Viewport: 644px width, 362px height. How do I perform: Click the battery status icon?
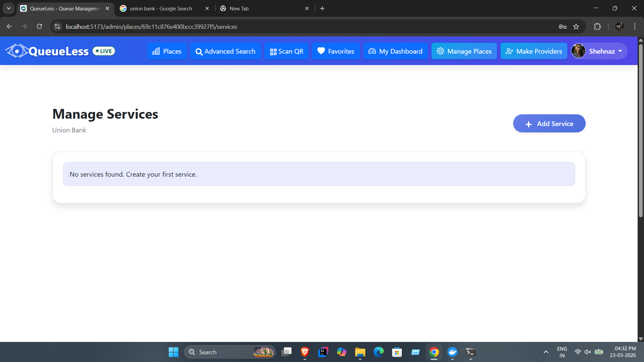pos(599,352)
